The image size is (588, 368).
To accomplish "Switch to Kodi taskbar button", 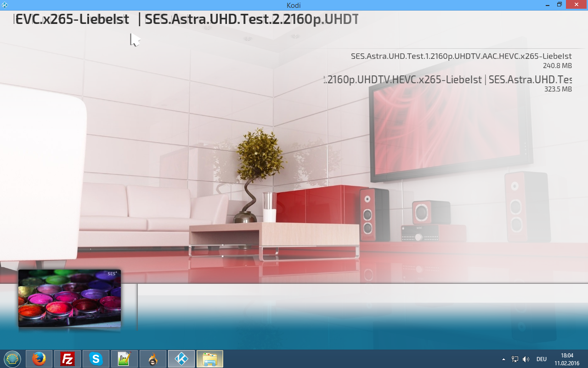I will 181,359.
